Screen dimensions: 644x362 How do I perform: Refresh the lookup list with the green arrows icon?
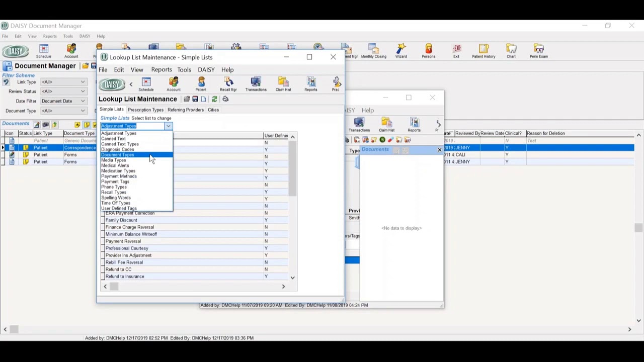tap(214, 99)
